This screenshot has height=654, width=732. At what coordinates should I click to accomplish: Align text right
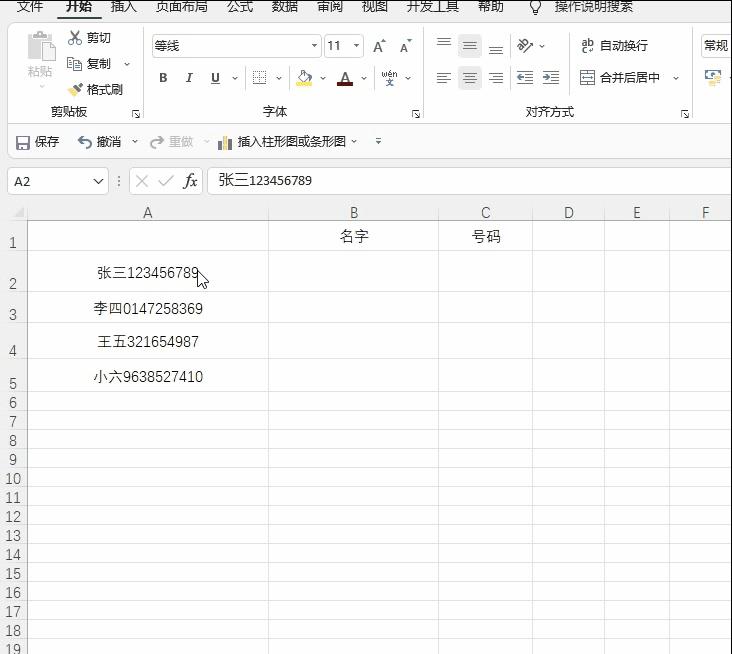(496, 77)
